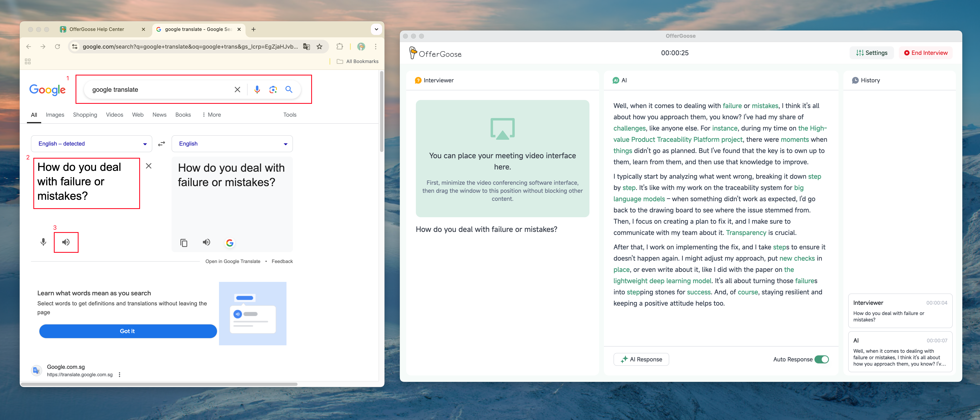Search by image using camera icon

pos(273,90)
